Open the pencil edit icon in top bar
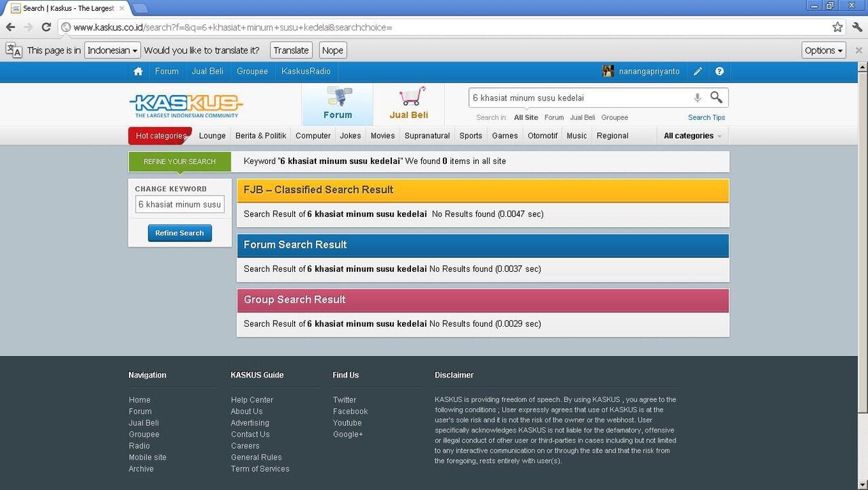868x490 pixels. coord(698,71)
